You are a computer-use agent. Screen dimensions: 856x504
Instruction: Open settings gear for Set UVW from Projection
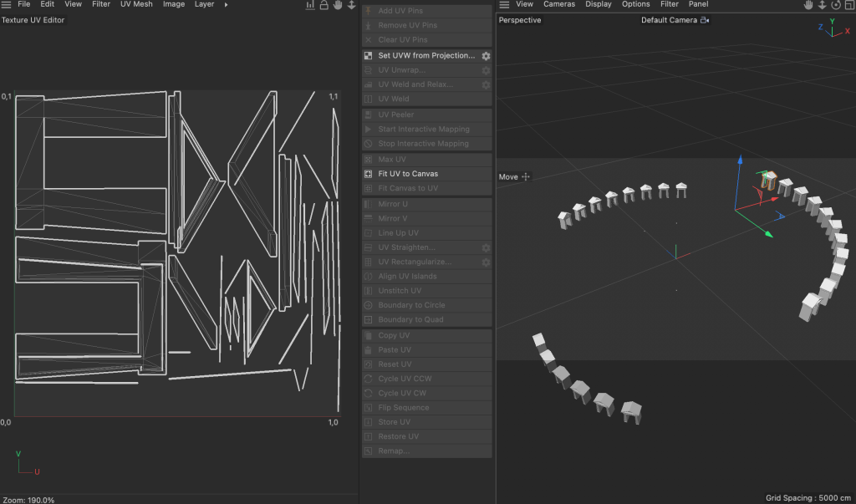pyautogui.click(x=486, y=56)
